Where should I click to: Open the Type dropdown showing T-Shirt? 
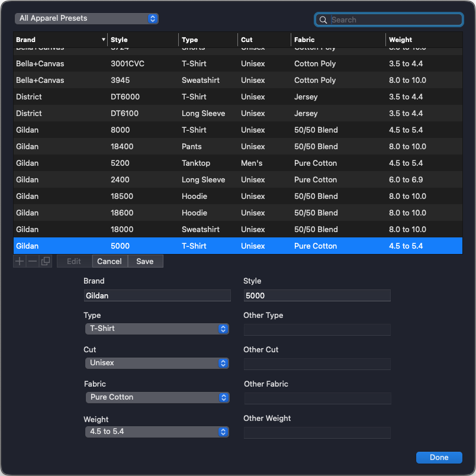pos(157,329)
